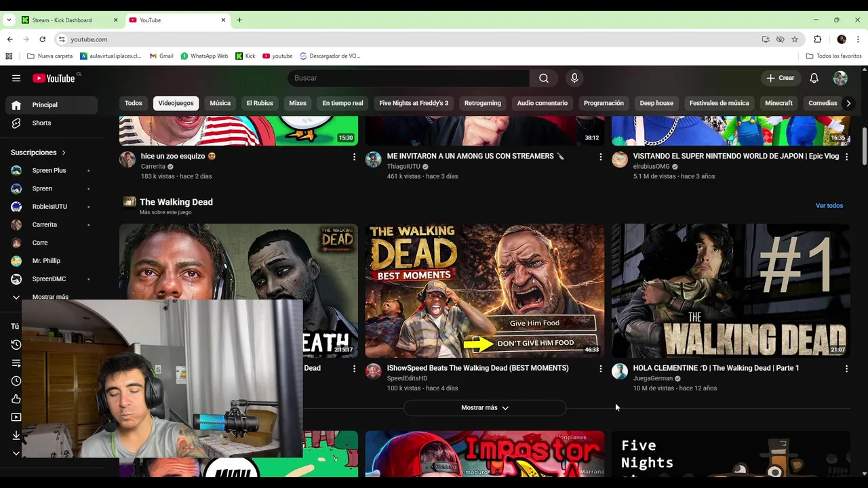The height and width of the screenshot is (488, 868).
Task: Open the Carrerita channel avatar under video
Action: click(x=127, y=159)
